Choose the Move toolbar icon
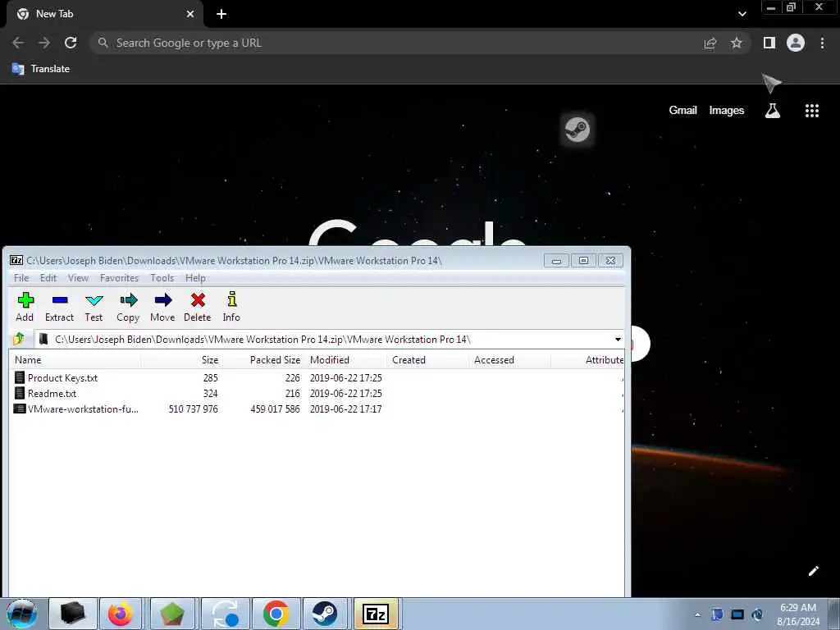 click(162, 307)
